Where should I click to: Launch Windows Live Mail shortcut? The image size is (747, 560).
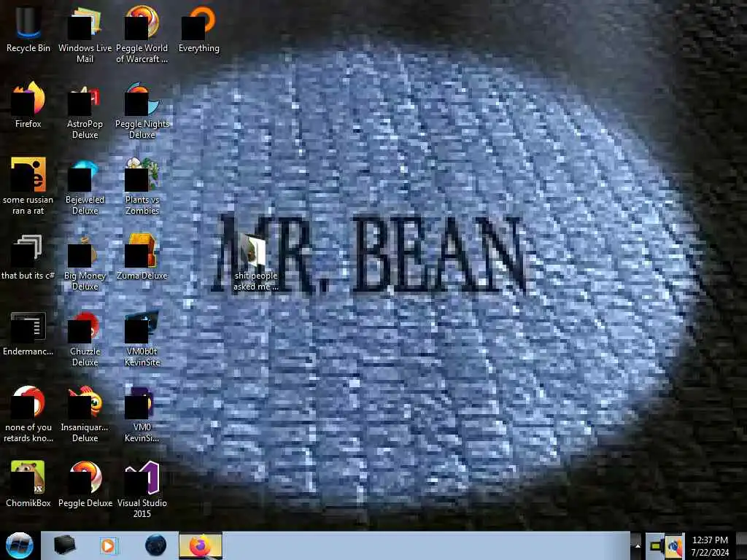tap(85, 34)
